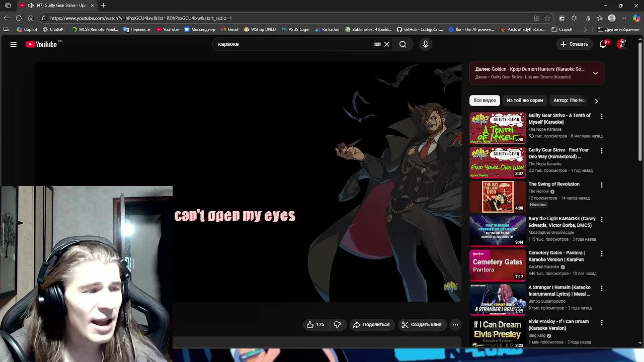Open the Другое избранное folder

pyautogui.click(x=618, y=30)
